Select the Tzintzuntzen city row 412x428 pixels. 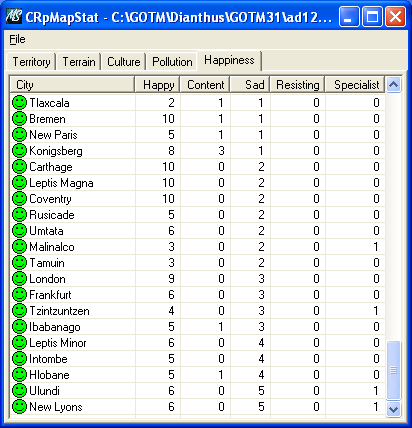[198, 311]
